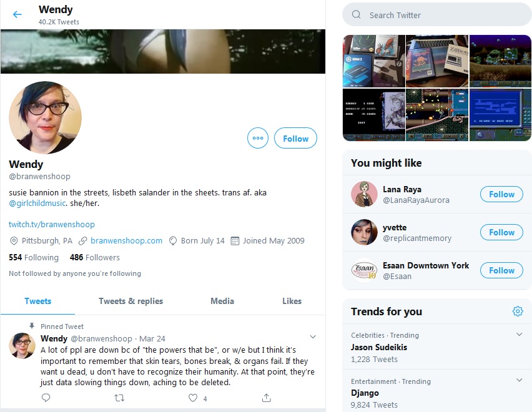Switch to the Tweets & replies tab
The width and height of the screenshot is (532, 412).
(131, 301)
